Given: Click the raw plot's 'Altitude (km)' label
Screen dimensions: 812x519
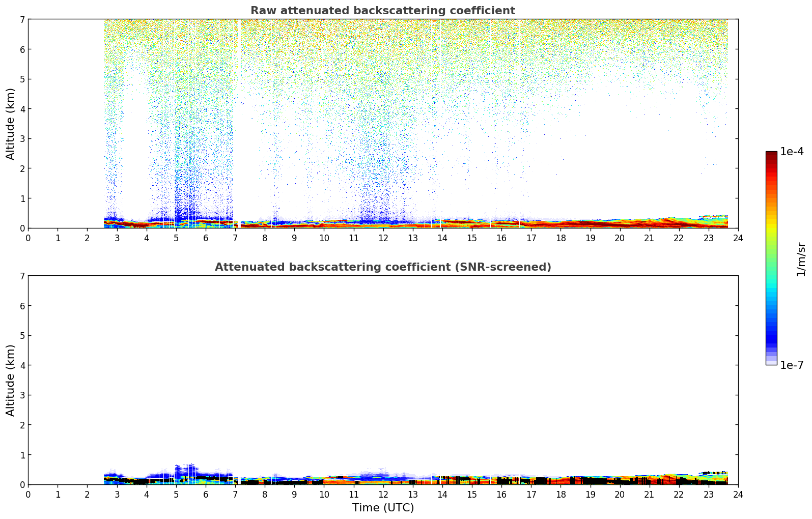Looking at the screenshot, I should point(11,124).
